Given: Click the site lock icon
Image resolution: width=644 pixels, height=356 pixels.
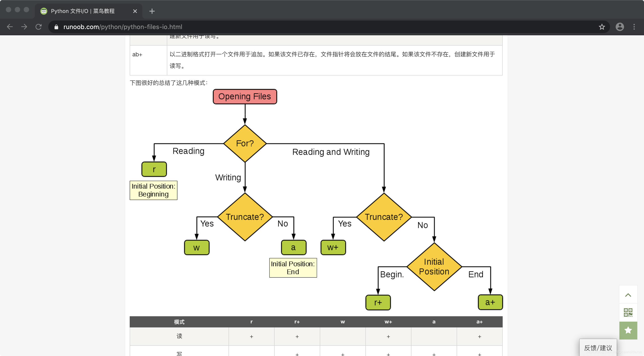Looking at the screenshot, I should [x=56, y=27].
